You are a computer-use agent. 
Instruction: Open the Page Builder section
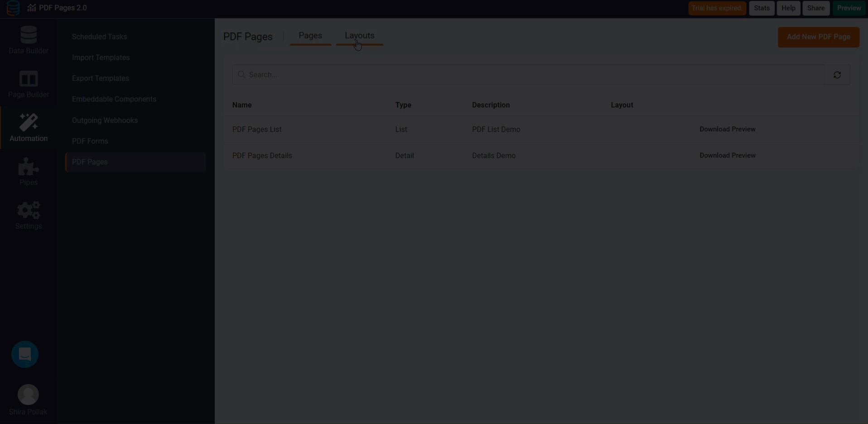tap(28, 84)
